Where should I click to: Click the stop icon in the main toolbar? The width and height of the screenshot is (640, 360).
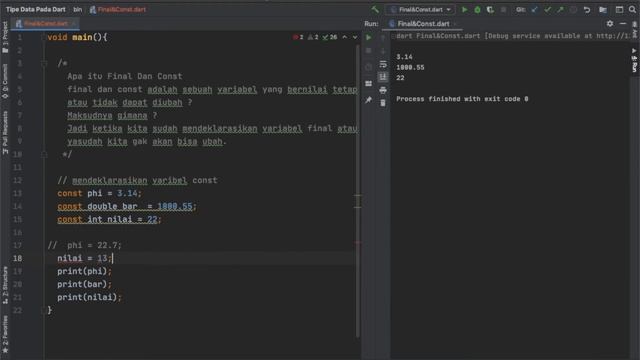coord(503,9)
